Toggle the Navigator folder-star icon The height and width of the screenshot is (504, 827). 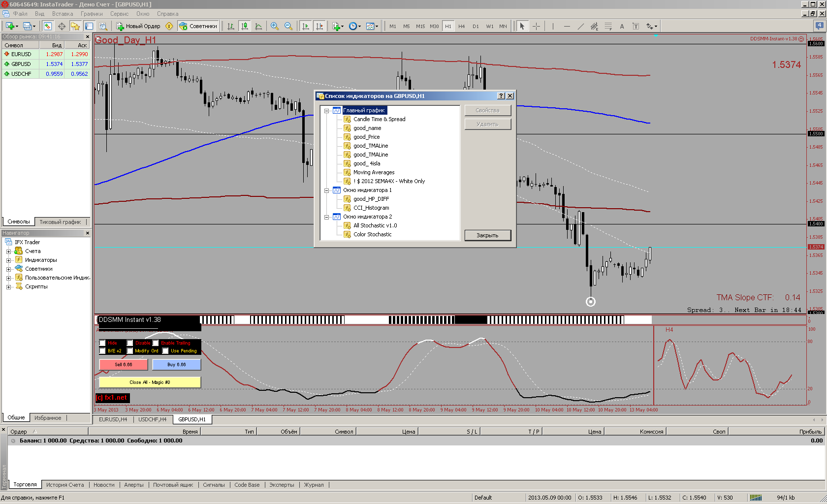point(75,26)
